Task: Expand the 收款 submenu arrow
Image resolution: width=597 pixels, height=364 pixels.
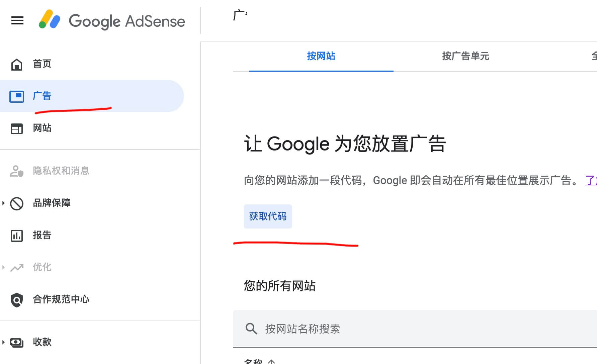Action: [x=3, y=342]
